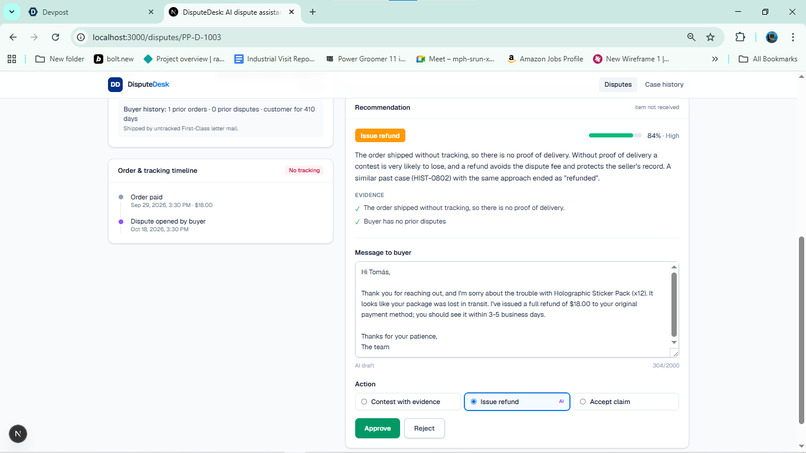Open the browser extensions puzzle icon
Screen dimensions: 806x453
(740, 37)
